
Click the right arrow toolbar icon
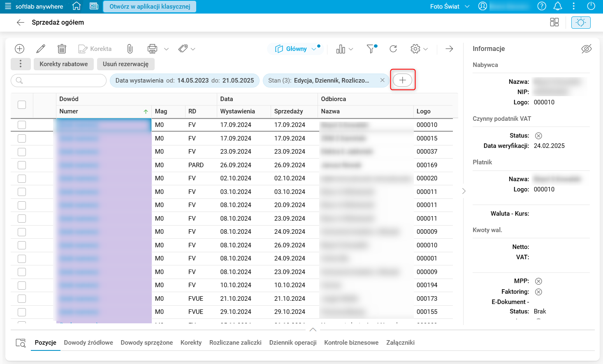(449, 49)
